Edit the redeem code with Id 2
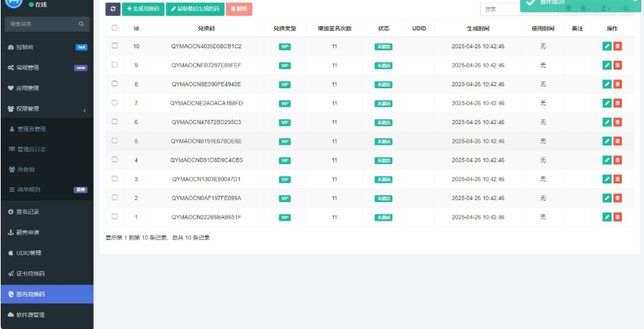This screenshot has height=329, width=644. pos(607,198)
